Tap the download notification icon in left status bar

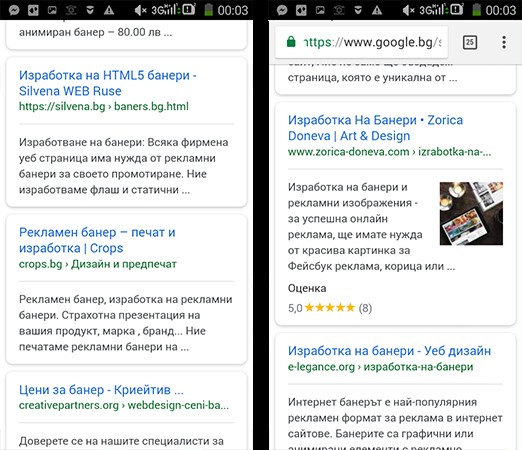[x=90, y=10]
